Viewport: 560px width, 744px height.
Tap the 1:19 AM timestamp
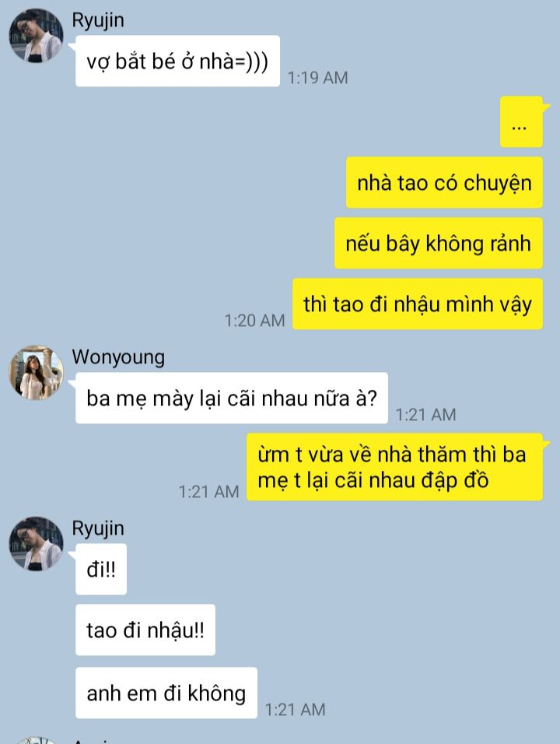click(x=317, y=78)
